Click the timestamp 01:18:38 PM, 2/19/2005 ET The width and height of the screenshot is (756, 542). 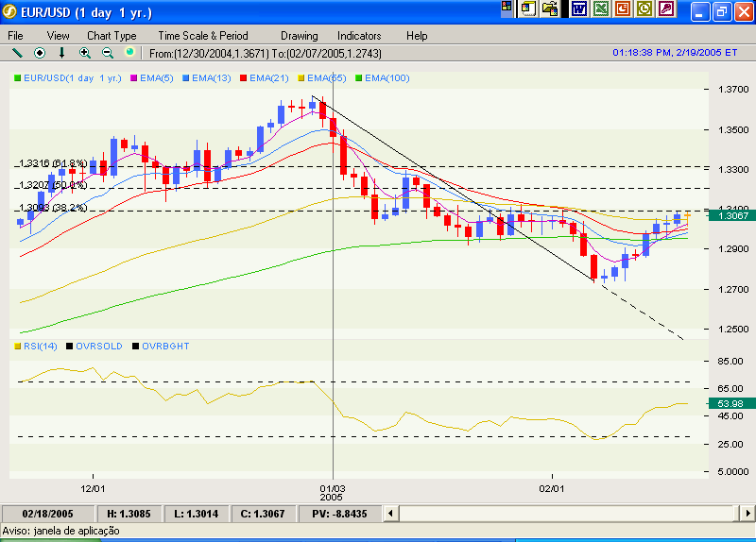point(675,53)
